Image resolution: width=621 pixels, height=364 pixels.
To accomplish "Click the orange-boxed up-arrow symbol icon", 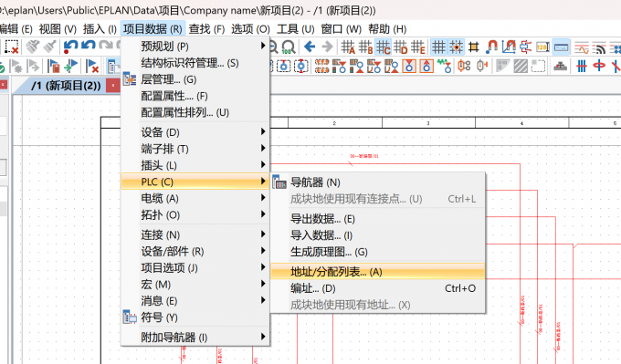I will (x=426, y=66).
